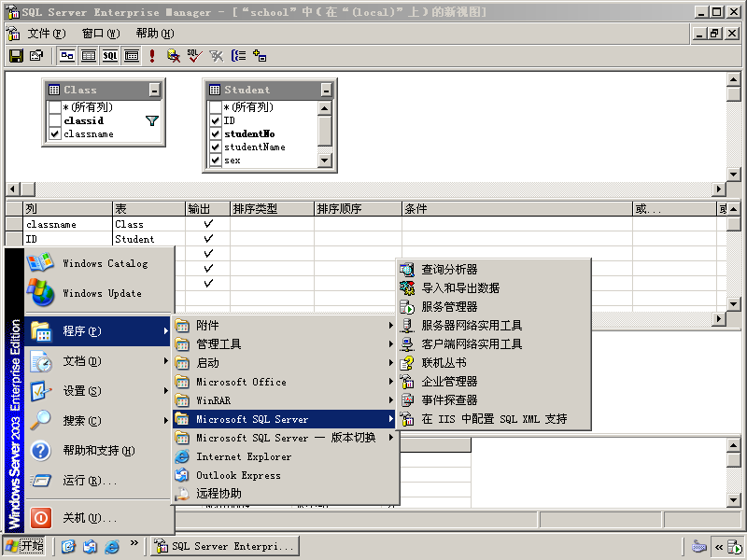Open 在 IIS 中配置 SQL XML 支持
This screenshot has height=560, width=747.
[494, 418]
